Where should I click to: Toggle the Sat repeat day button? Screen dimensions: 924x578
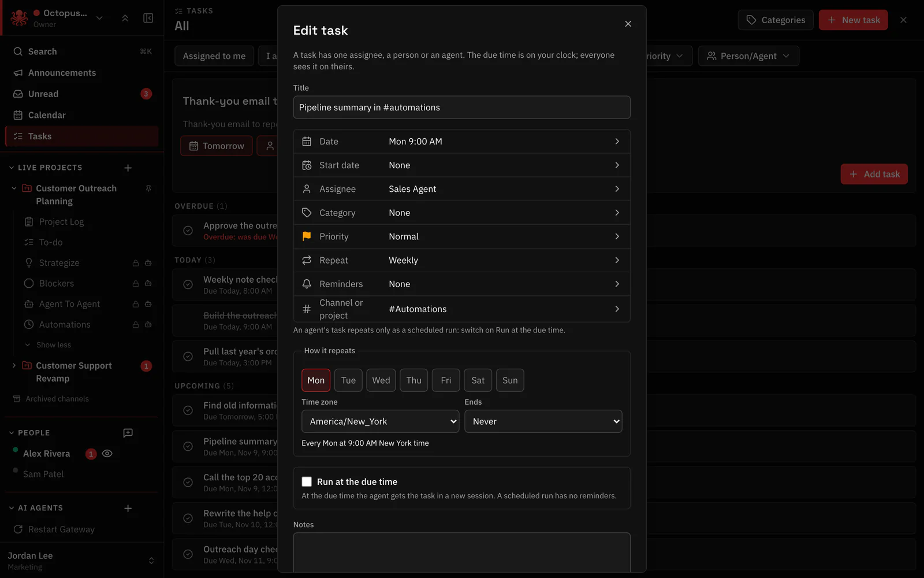tap(478, 380)
